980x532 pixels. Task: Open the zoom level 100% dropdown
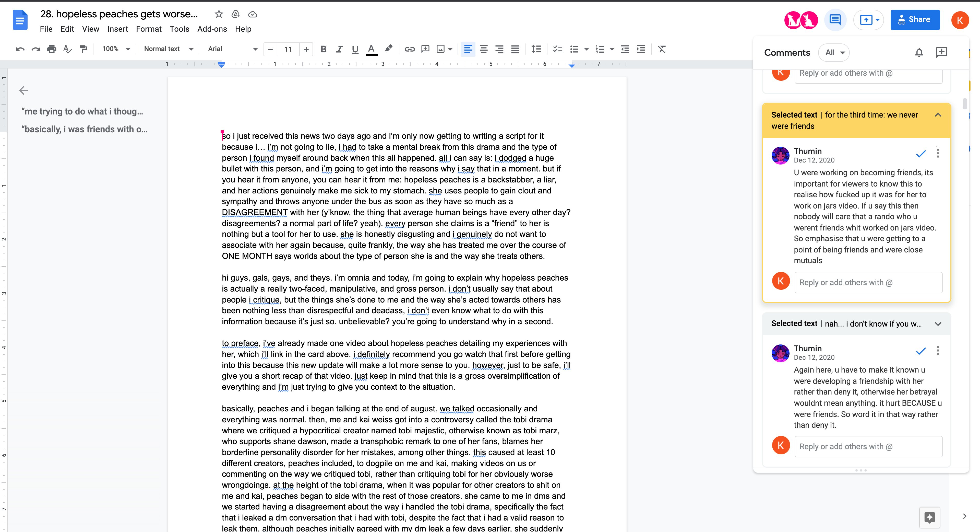(x=116, y=49)
